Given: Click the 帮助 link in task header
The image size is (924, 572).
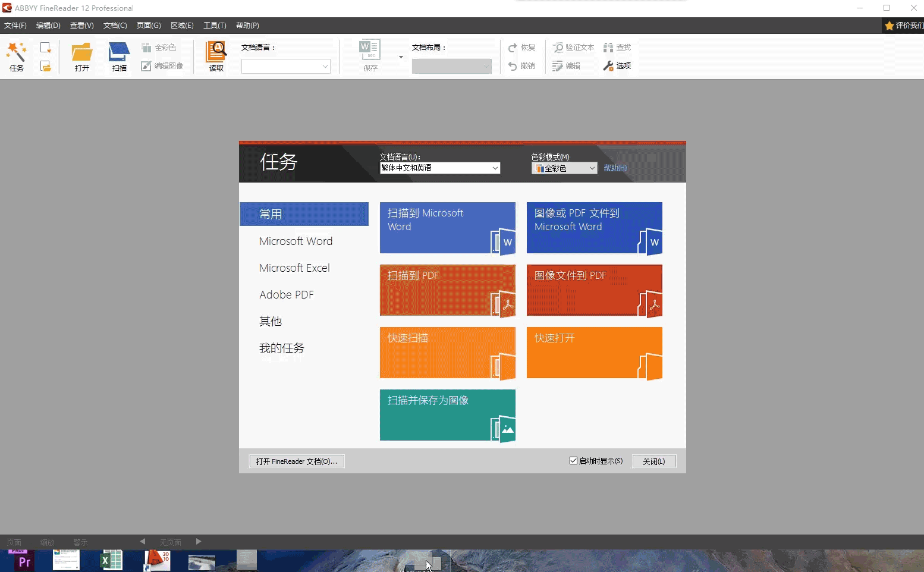Looking at the screenshot, I should [615, 168].
